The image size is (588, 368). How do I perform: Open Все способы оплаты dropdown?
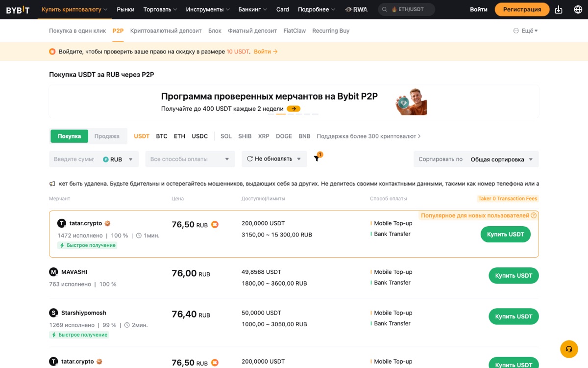click(190, 159)
